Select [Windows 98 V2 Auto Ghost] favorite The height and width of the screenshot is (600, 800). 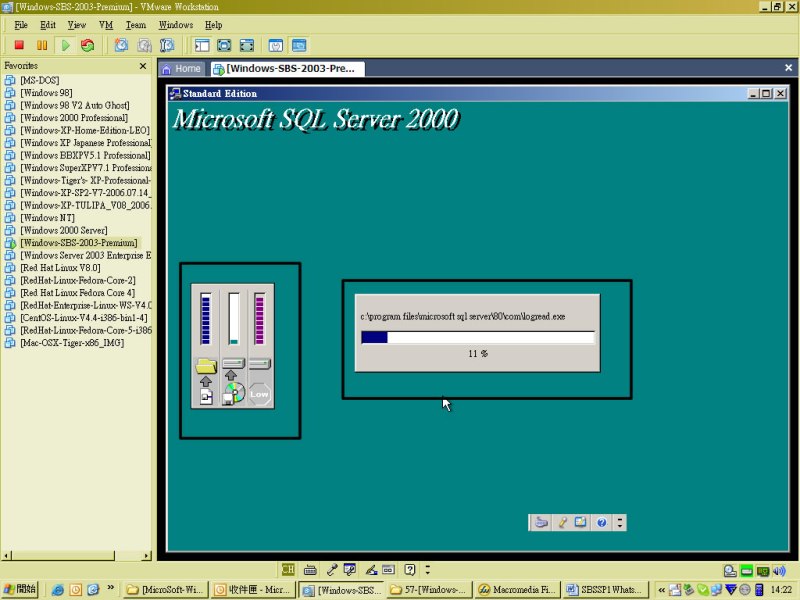click(x=74, y=105)
